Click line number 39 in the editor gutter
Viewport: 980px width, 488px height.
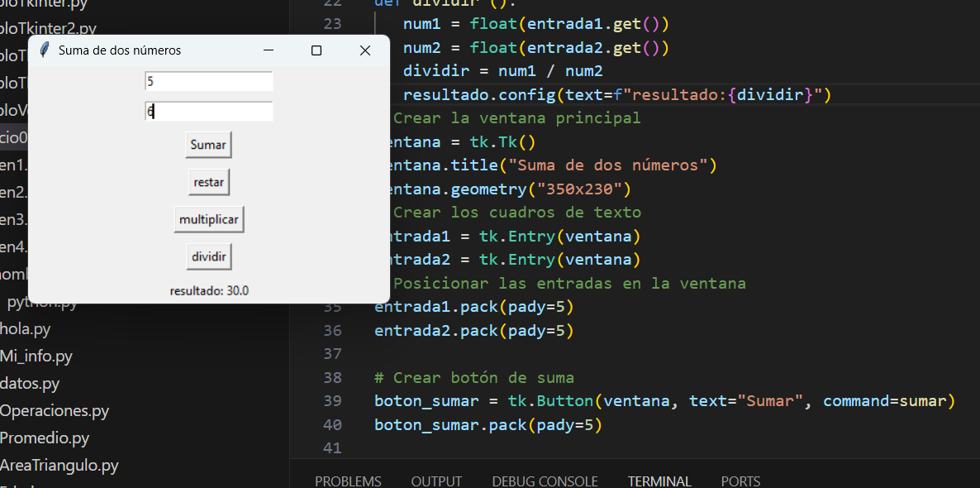pyautogui.click(x=332, y=401)
